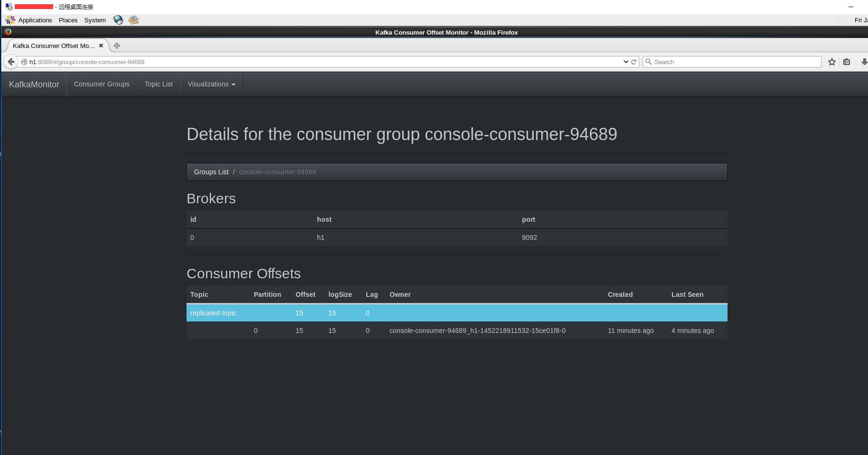The width and height of the screenshot is (868, 455).
Task: Open the Places menu
Action: (x=68, y=20)
